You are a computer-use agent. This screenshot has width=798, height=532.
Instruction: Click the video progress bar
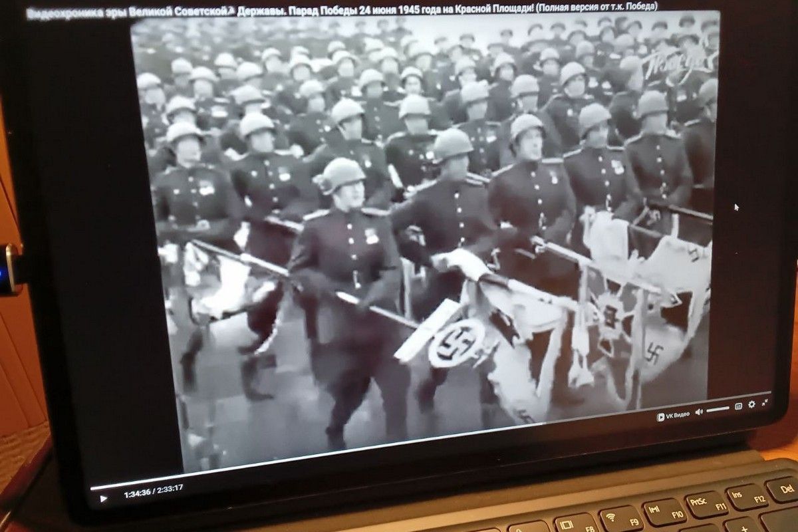[x=431, y=440]
